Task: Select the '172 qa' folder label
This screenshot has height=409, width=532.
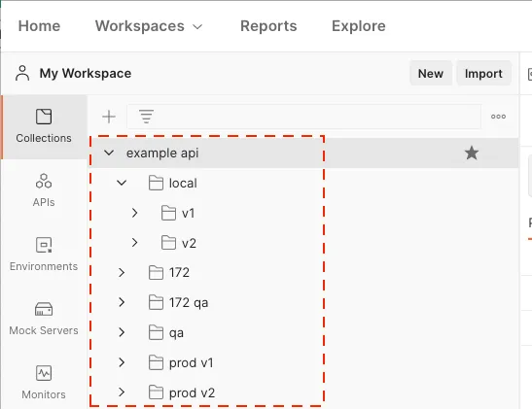Action: point(189,302)
